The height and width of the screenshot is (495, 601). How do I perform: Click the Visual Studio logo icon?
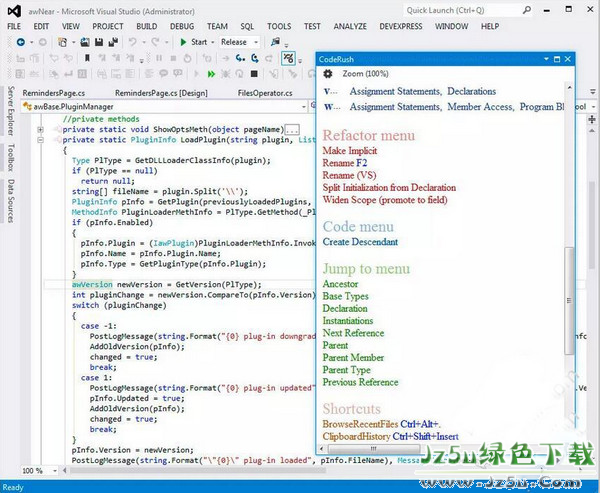[14, 11]
